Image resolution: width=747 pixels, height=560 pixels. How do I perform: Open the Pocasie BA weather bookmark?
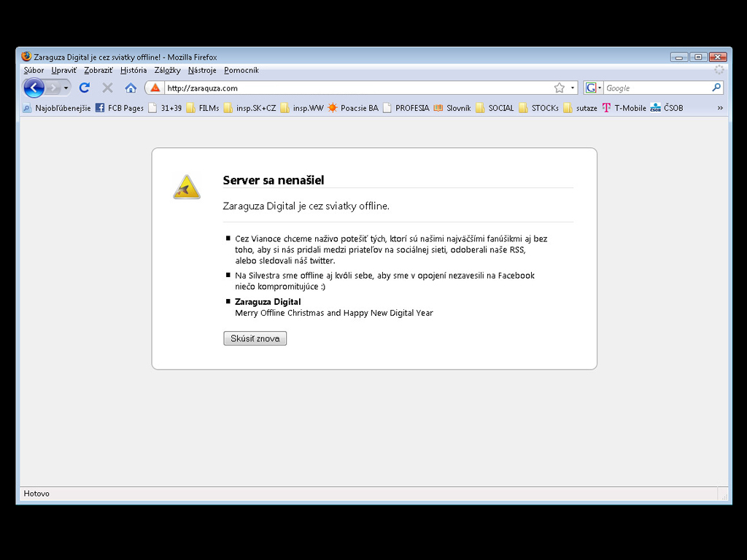coord(353,108)
